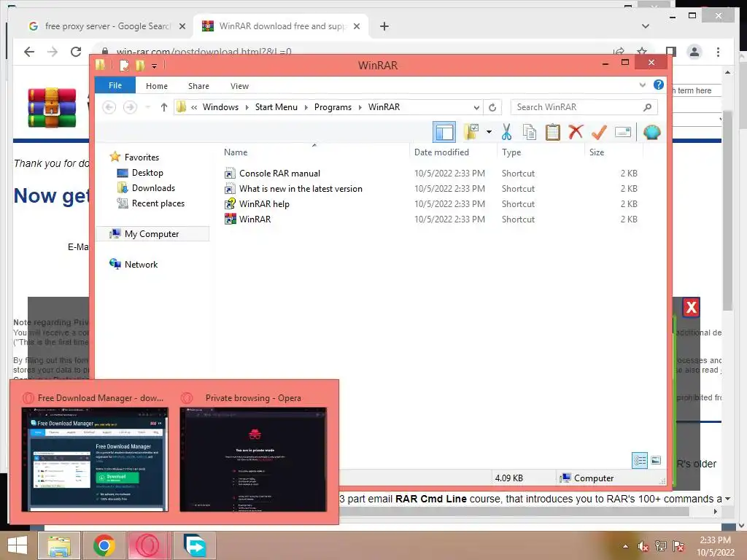Click the quick access New folder icon

(x=140, y=65)
